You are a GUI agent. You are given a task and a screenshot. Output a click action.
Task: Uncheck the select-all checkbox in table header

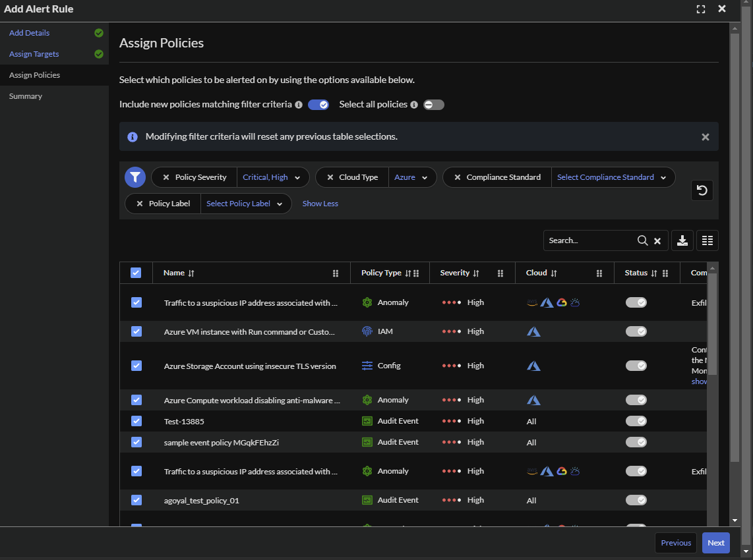pyautogui.click(x=136, y=272)
